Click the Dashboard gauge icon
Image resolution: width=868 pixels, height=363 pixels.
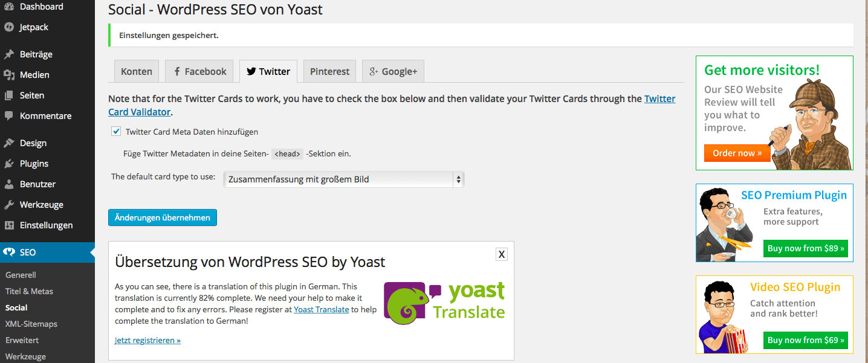click(x=9, y=7)
